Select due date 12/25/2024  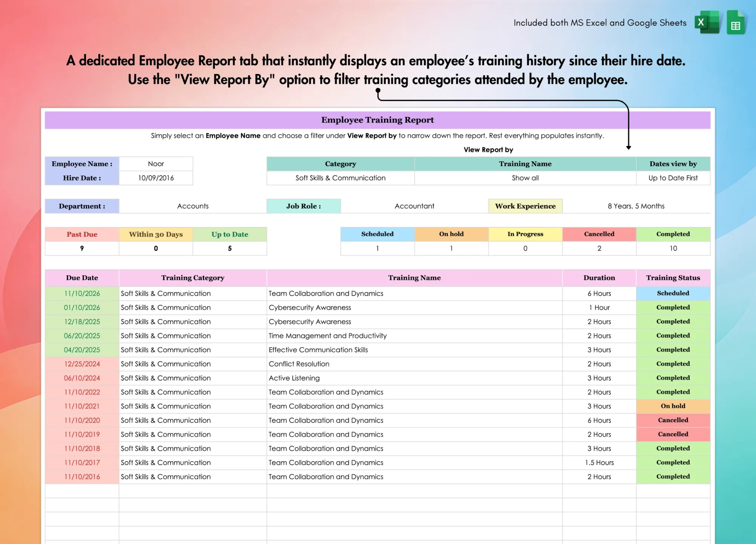[82, 364]
